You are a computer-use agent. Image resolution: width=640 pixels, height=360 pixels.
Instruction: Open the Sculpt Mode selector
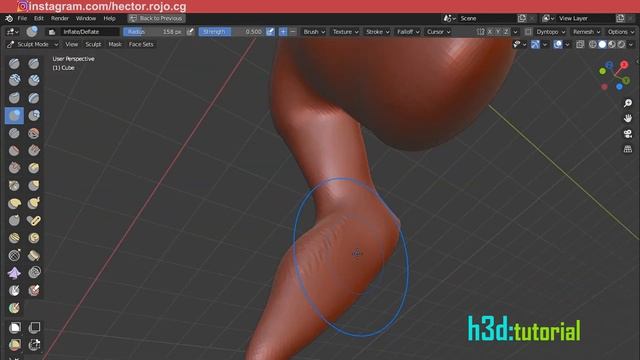pyautogui.click(x=33, y=44)
